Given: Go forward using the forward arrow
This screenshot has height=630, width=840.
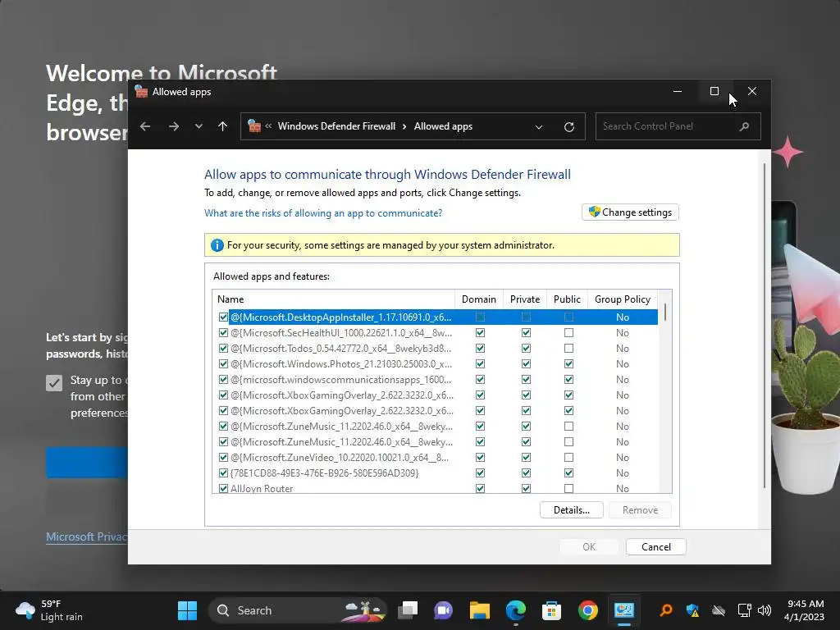Looking at the screenshot, I should tap(174, 126).
